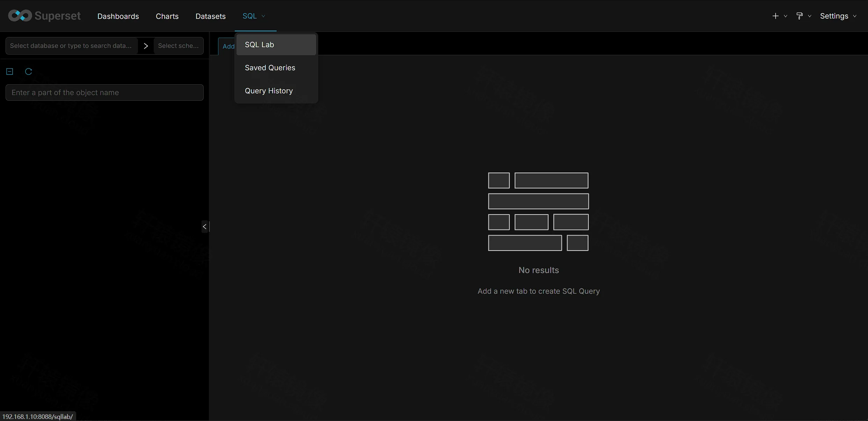Image resolution: width=868 pixels, height=421 pixels.
Task: Open the database selector dropdown
Action: pos(72,45)
